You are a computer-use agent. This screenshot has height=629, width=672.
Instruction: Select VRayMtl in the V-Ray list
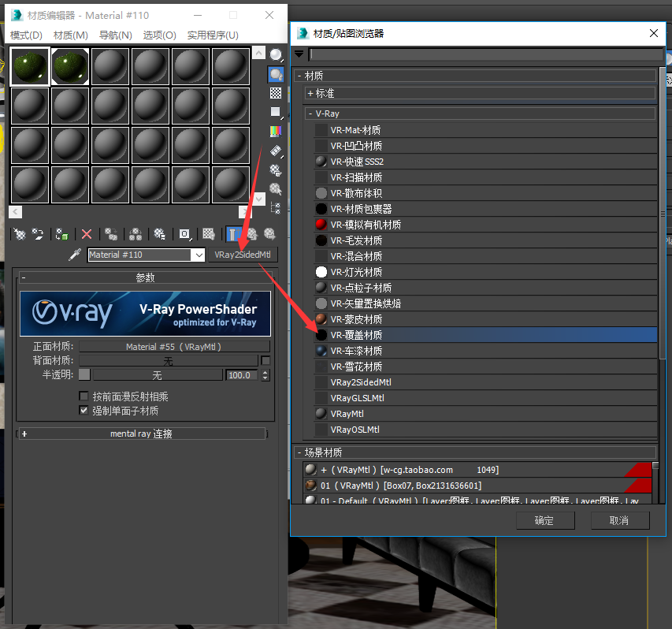pos(485,414)
